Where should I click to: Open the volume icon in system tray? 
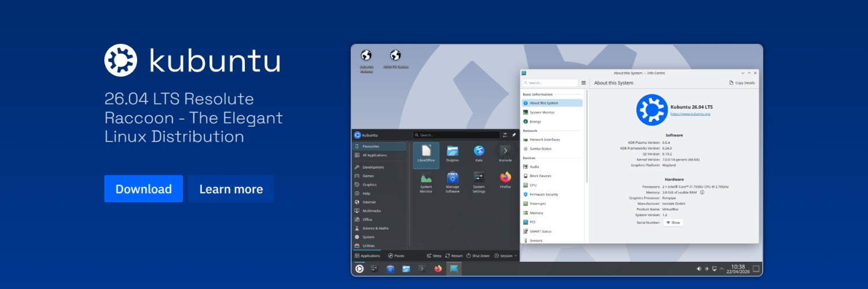pos(699,269)
